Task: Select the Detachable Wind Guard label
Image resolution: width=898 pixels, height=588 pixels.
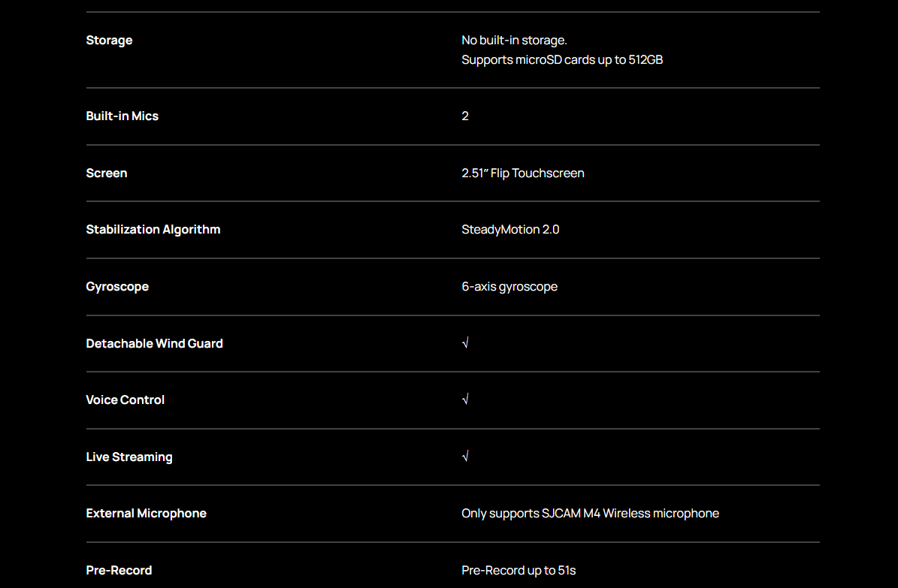Action: click(x=155, y=343)
